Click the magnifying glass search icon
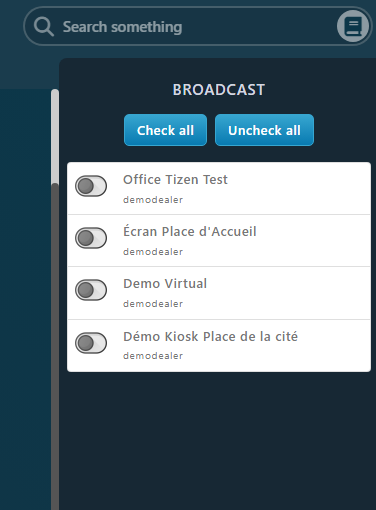Screen dimensions: 376x510 44,27
